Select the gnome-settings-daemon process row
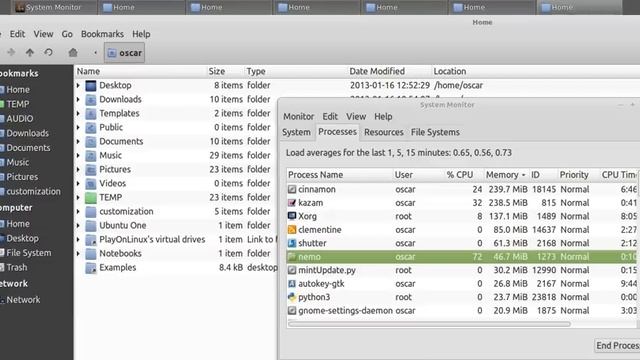 click(462, 311)
